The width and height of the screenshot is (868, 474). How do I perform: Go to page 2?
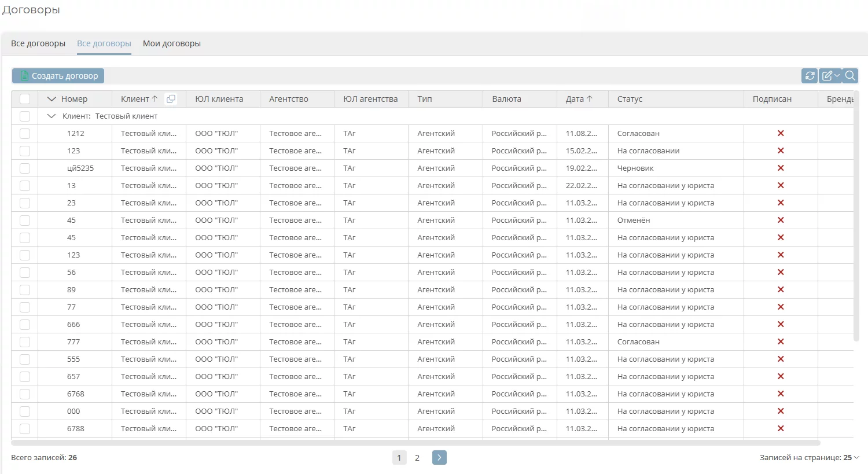(x=417, y=458)
